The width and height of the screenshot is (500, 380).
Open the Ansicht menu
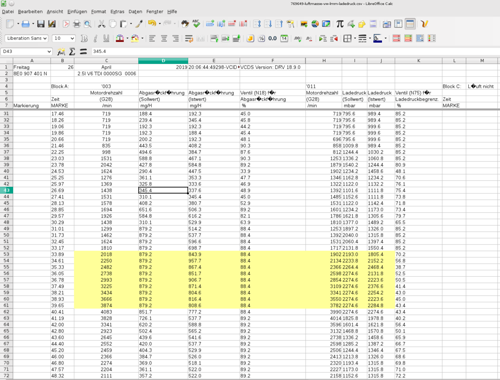[x=55, y=12]
